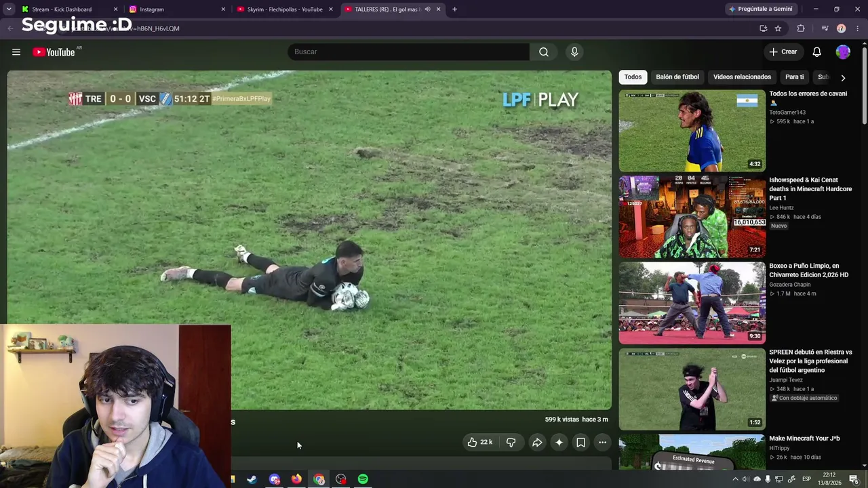The width and height of the screenshot is (868, 488).
Task: Close the Stream - Kick Dashboard tab
Action: [115, 9]
